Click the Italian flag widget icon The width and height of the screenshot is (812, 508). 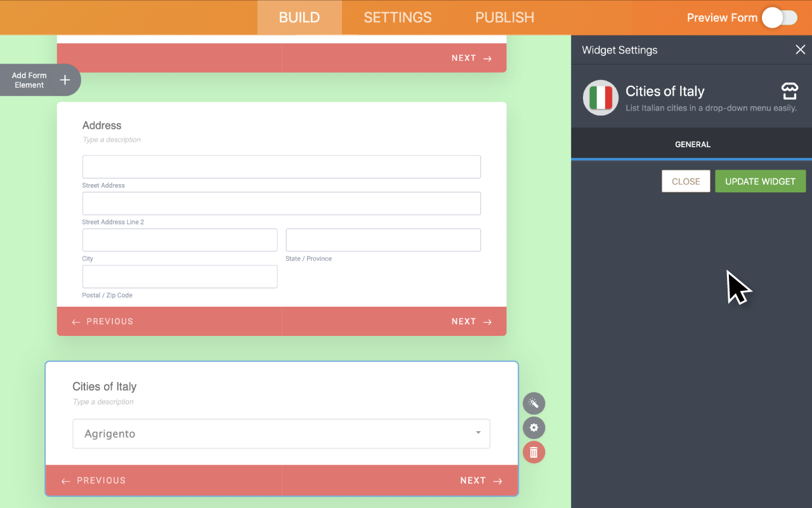tap(601, 98)
